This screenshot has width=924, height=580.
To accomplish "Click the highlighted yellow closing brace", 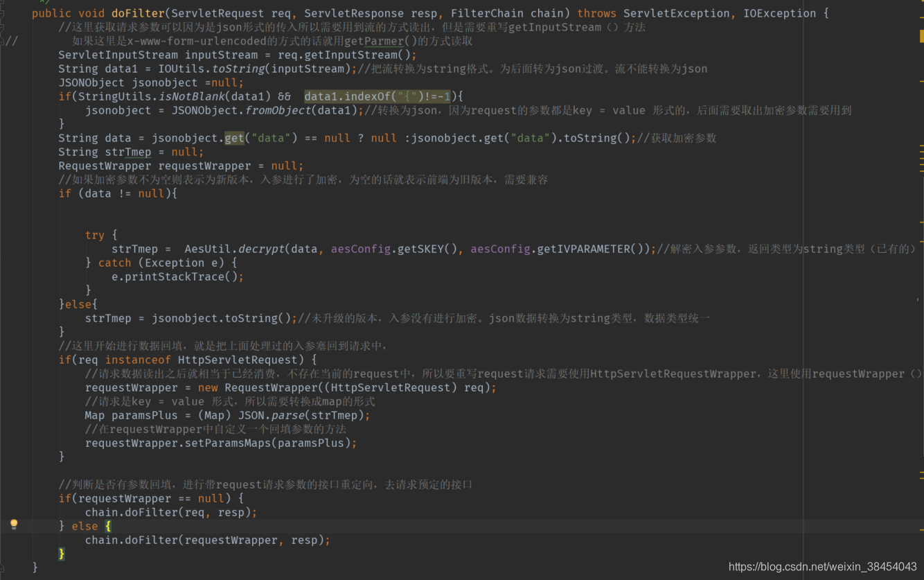I will pos(62,554).
